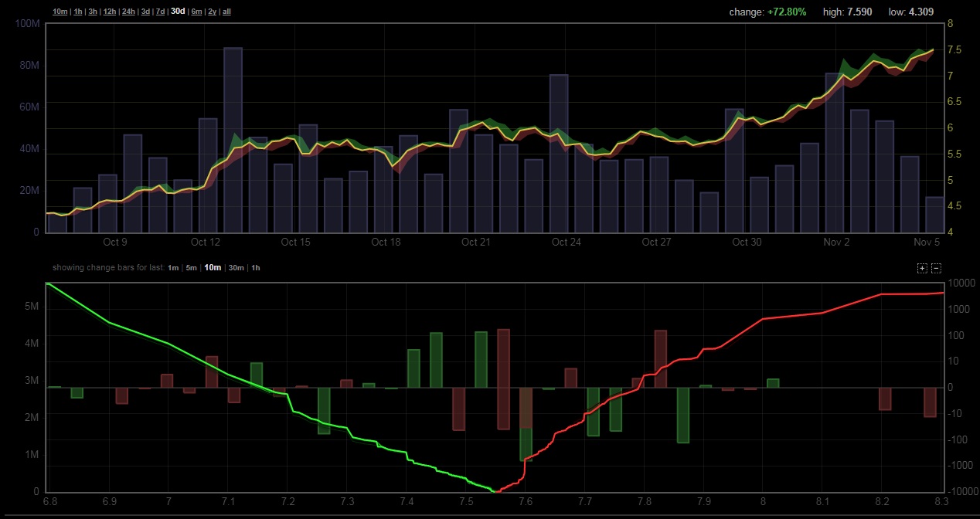Select the 1h time range

click(x=77, y=12)
